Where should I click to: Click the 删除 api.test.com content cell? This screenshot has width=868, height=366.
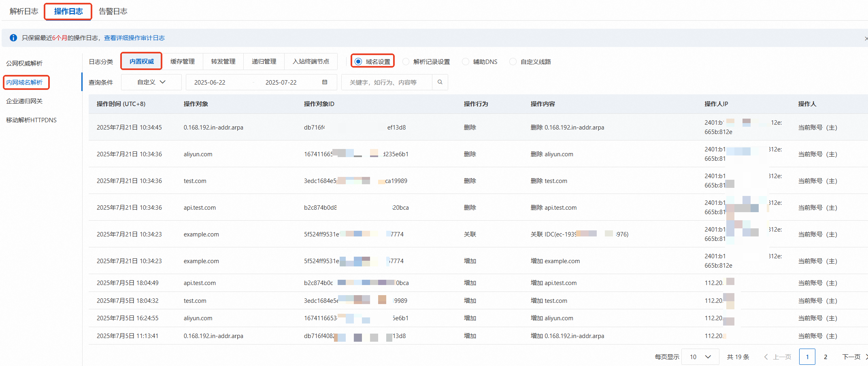(553, 207)
